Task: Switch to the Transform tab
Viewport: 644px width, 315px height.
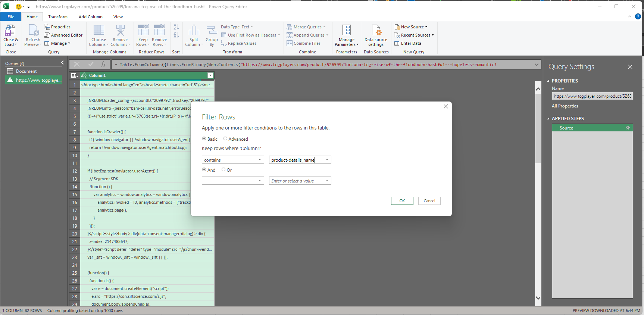Action: point(58,17)
